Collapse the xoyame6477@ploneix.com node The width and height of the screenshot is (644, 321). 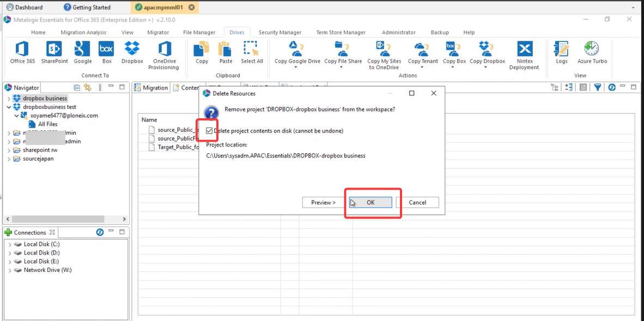point(16,116)
